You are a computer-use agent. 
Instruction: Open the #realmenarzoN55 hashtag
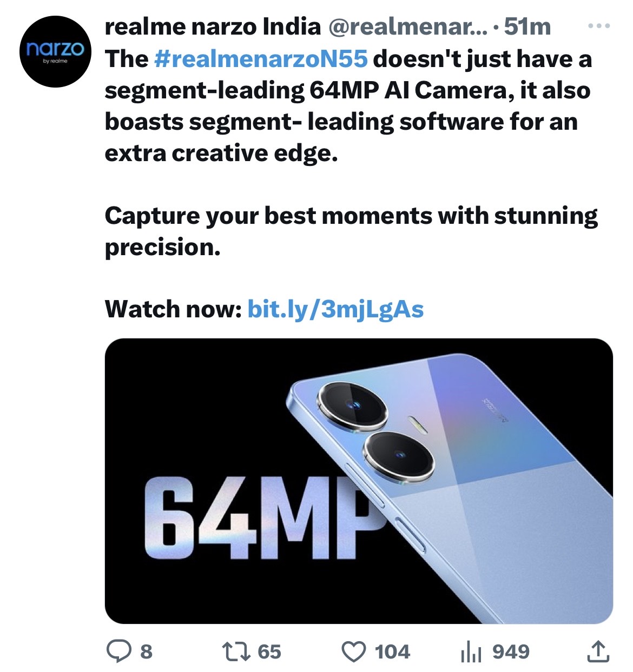pos(261,59)
